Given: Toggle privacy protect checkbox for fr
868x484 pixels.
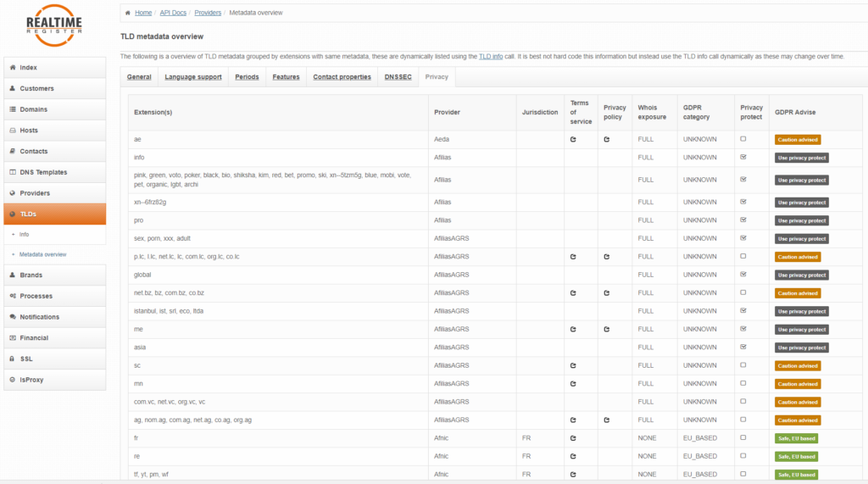Looking at the screenshot, I should point(743,437).
